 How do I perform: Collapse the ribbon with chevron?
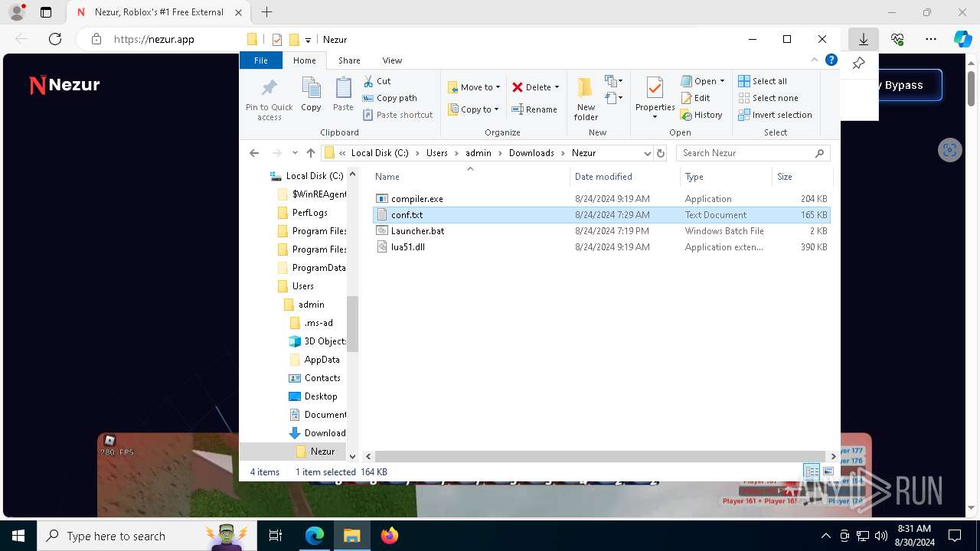click(x=815, y=60)
